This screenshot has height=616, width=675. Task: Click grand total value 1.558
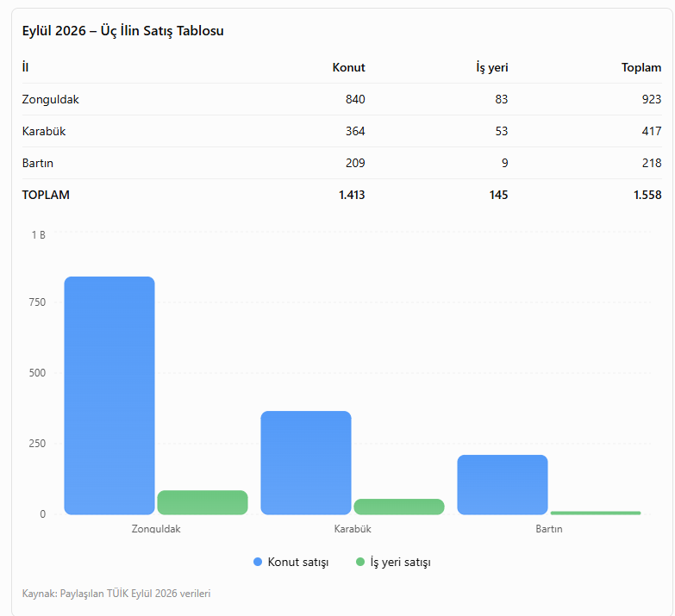click(x=647, y=195)
